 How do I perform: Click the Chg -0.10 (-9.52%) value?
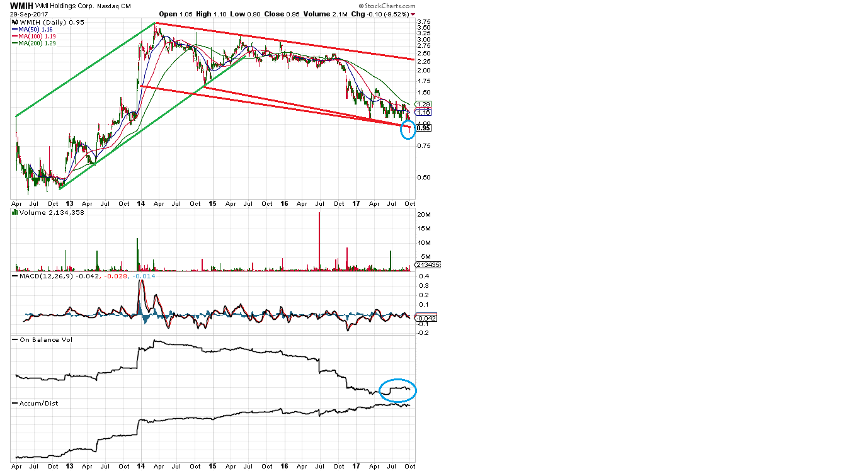coord(379,14)
